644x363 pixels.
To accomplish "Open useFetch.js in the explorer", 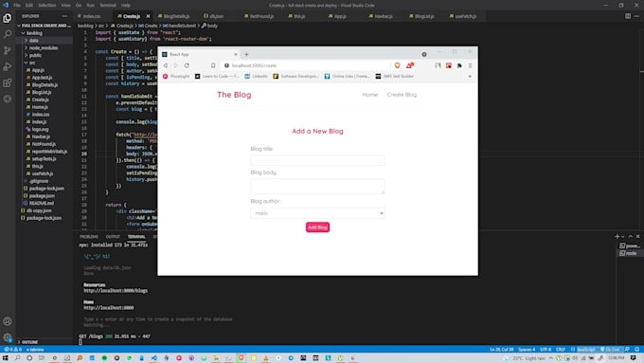I will (43, 173).
